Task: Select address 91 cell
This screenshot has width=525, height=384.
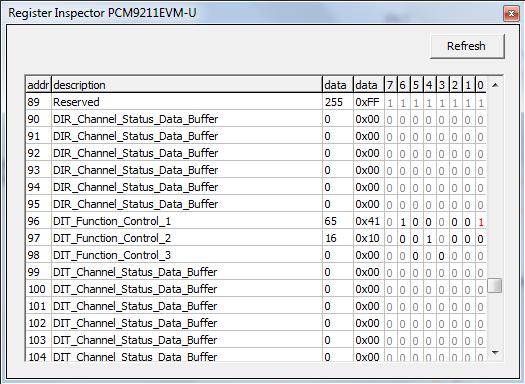Action: (x=39, y=136)
